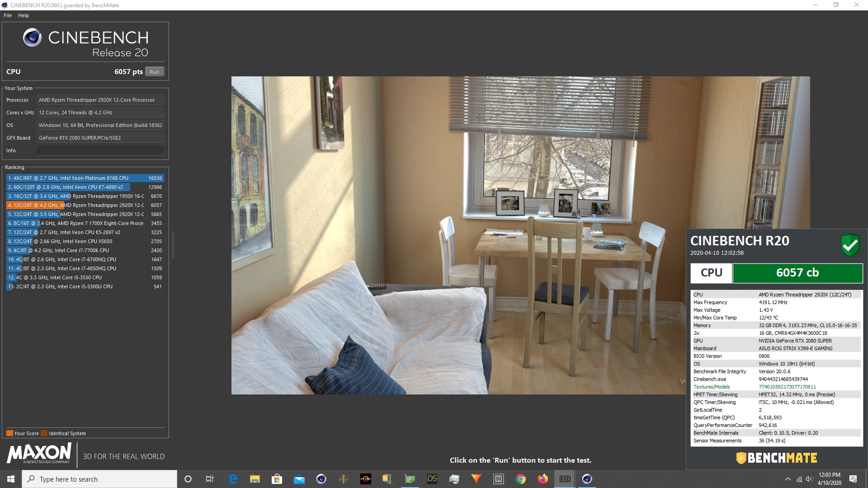This screenshot has width=868, height=488.
Task: Click the OS field value
Action: (100, 125)
